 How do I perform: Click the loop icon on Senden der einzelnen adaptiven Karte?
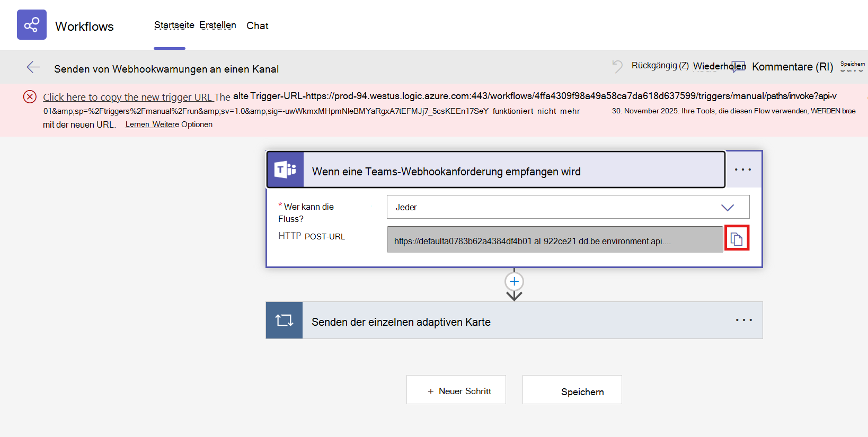[x=284, y=320]
